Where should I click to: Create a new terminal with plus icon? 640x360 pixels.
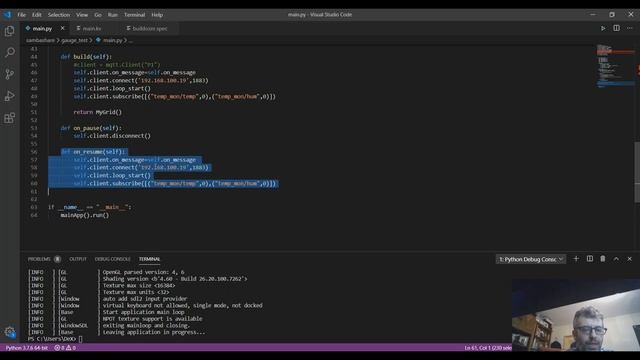(x=576, y=259)
